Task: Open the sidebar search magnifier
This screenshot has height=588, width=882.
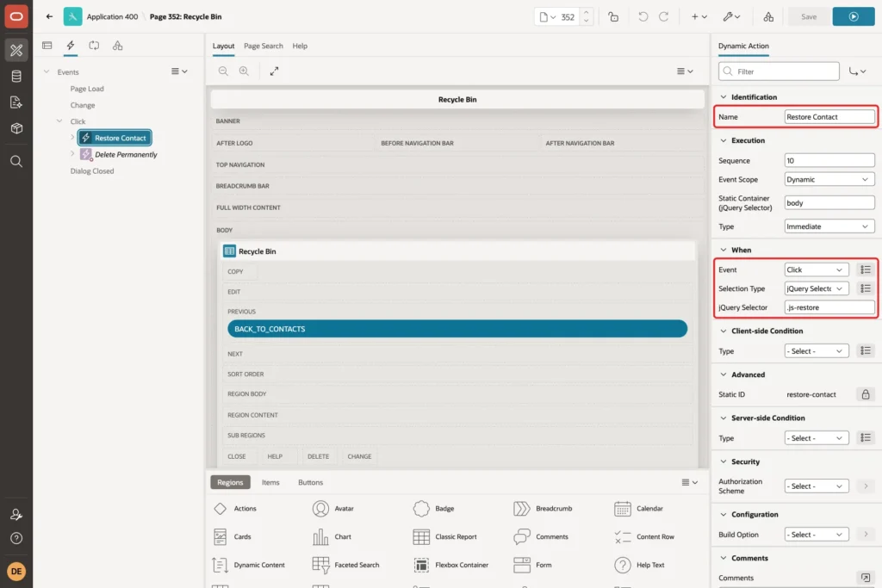Action: [x=16, y=161]
